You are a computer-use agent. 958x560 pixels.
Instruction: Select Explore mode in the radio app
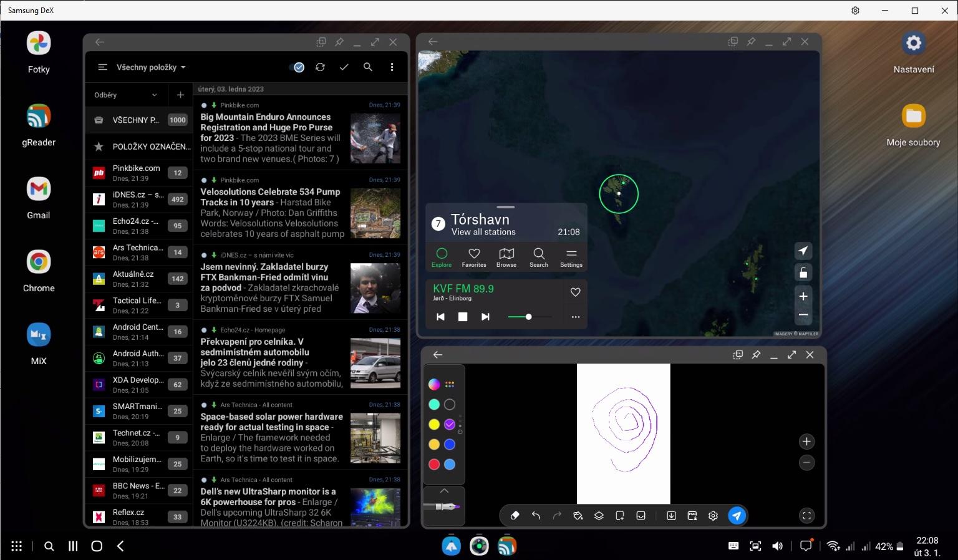[x=442, y=257]
